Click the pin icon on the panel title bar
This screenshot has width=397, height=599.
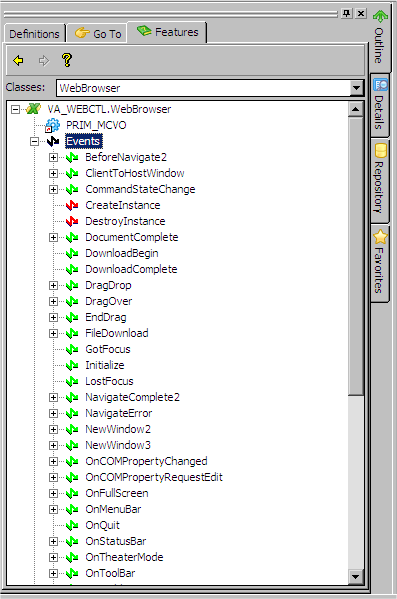347,14
